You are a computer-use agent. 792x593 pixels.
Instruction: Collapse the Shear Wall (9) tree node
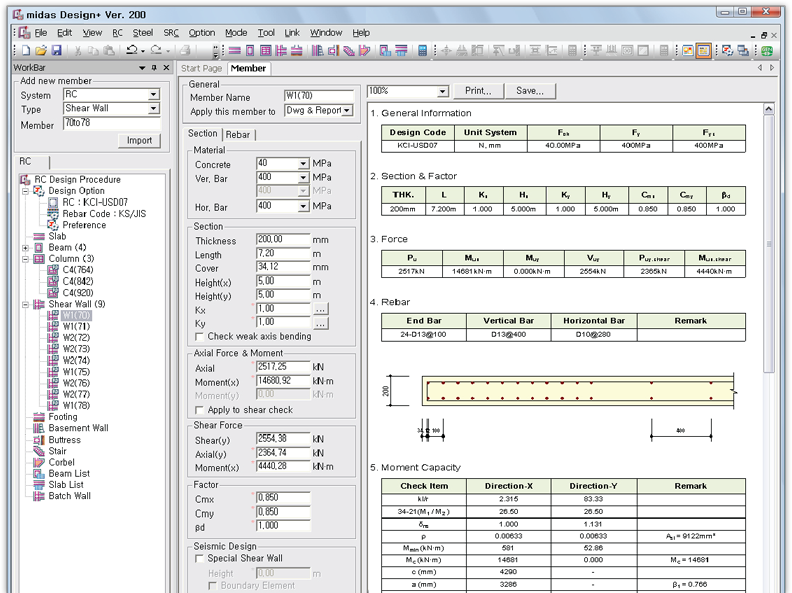point(25,305)
